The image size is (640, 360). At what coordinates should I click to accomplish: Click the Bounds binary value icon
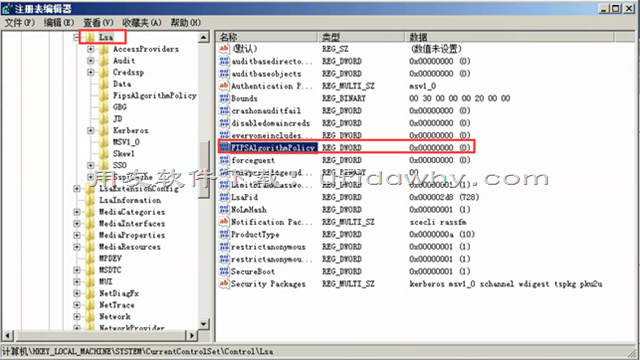coord(224,98)
